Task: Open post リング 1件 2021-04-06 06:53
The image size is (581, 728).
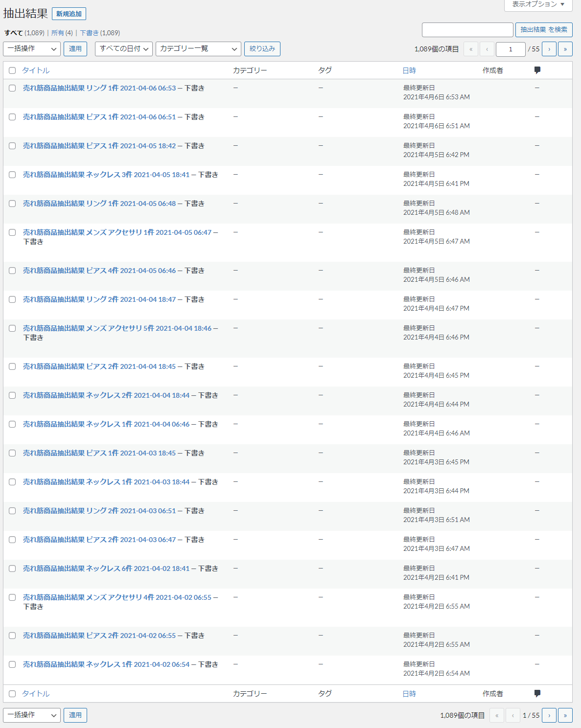Action: click(x=99, y=88)
